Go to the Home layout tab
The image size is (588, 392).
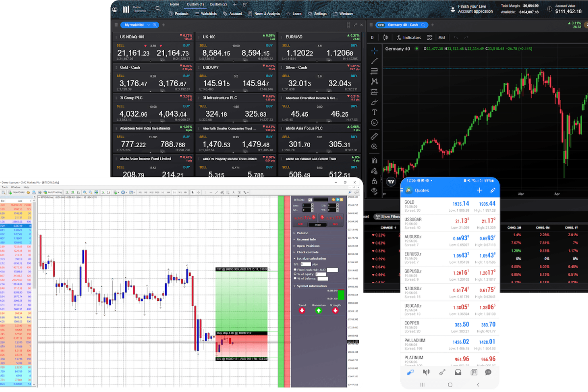174,4
